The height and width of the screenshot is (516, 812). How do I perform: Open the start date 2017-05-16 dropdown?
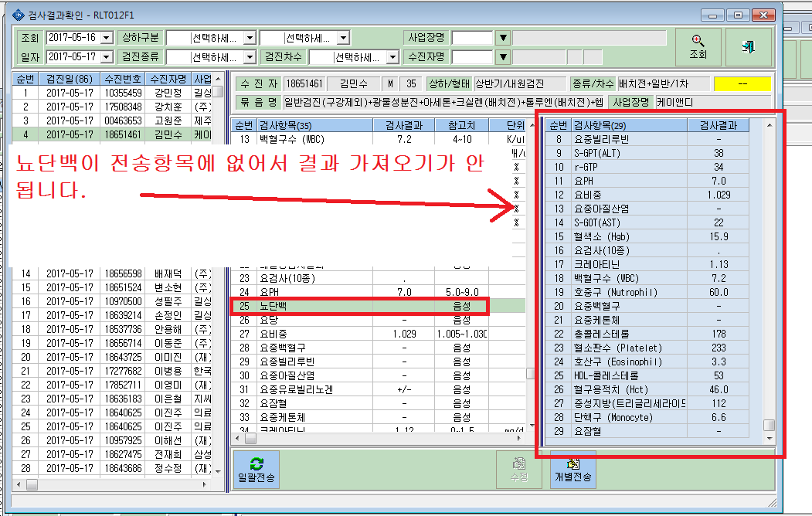point(107,38)
